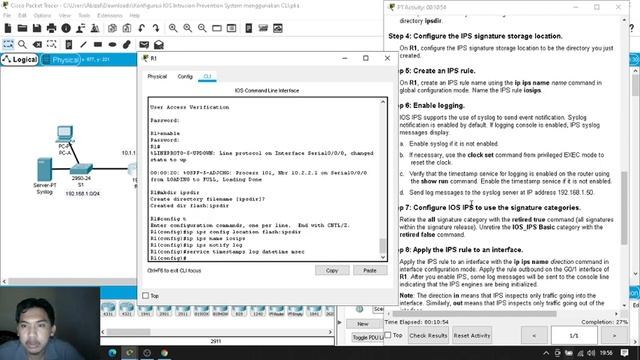Choose the Resize shape tool
Viewport: 640px width, 360px height.
51,44
